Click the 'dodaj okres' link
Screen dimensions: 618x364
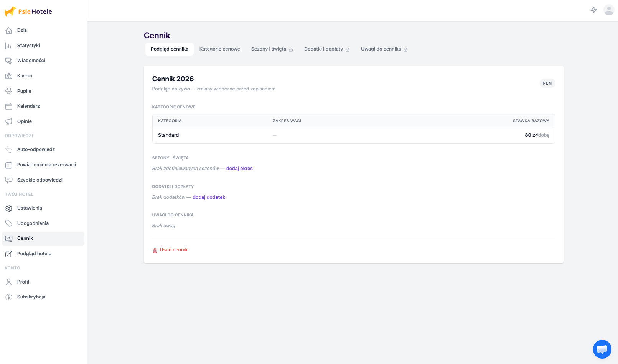coord(239,169)
